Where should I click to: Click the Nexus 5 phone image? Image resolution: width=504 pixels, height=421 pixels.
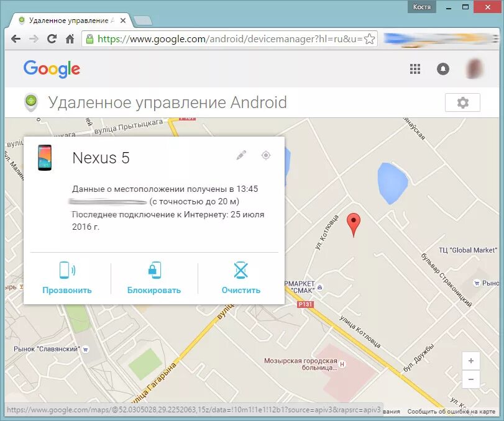point(45,158)
